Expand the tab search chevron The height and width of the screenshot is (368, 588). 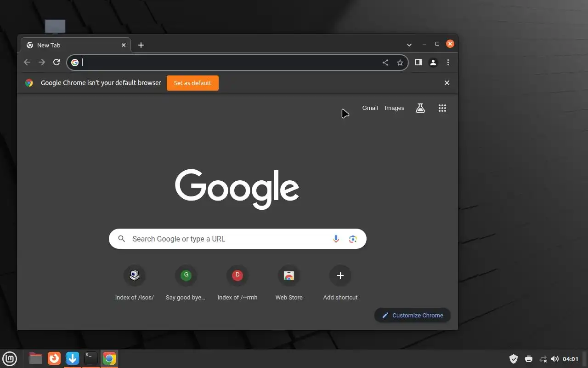click(409, 45)
